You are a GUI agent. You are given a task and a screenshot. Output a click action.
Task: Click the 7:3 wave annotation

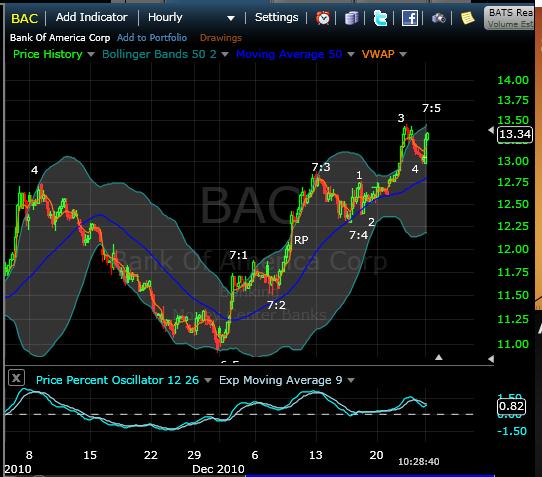click(x=321, y=167)
